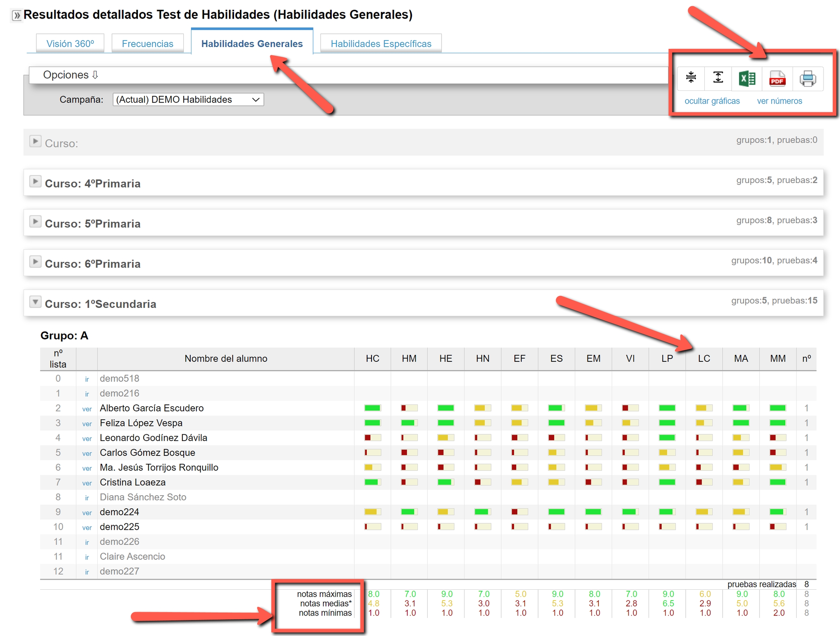Screen dimensions: 840x636
Task: Click 'ver' link for Alberto García Escudero
Action: (x=87, y=409)
